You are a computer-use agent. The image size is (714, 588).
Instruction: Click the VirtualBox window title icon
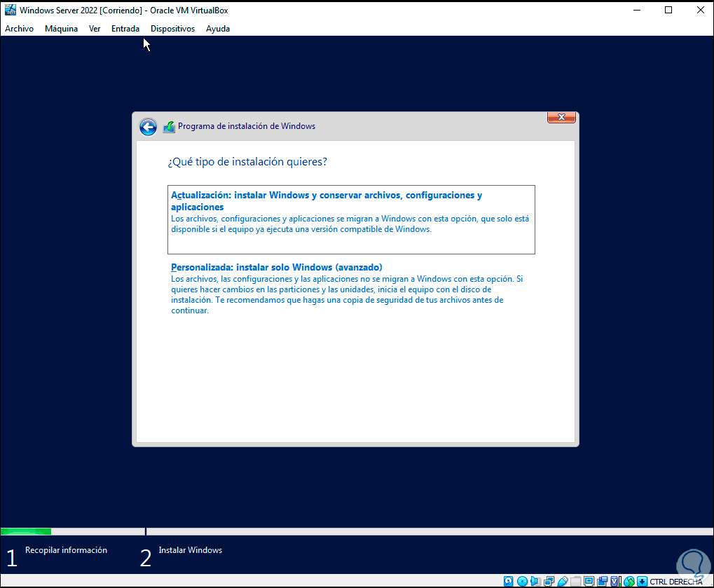pyautogui.click(x=10, y=10)
